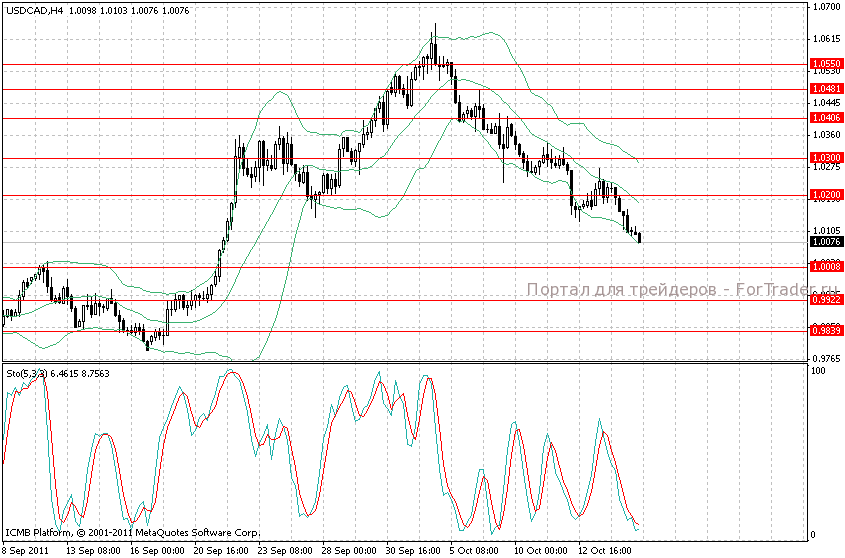This screenshot has height=558, width=845.
Task: Click the 23 Sep 08:00 time label
Action: (285, 551)
